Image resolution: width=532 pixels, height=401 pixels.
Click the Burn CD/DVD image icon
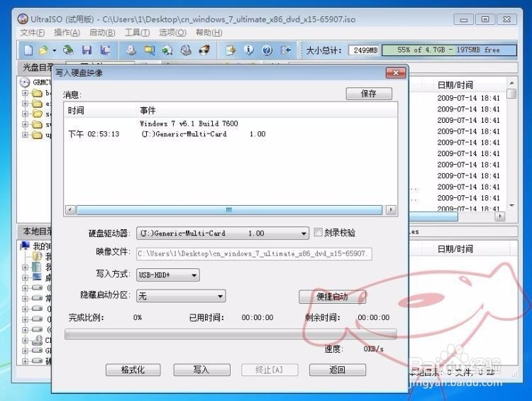point(204,50)
